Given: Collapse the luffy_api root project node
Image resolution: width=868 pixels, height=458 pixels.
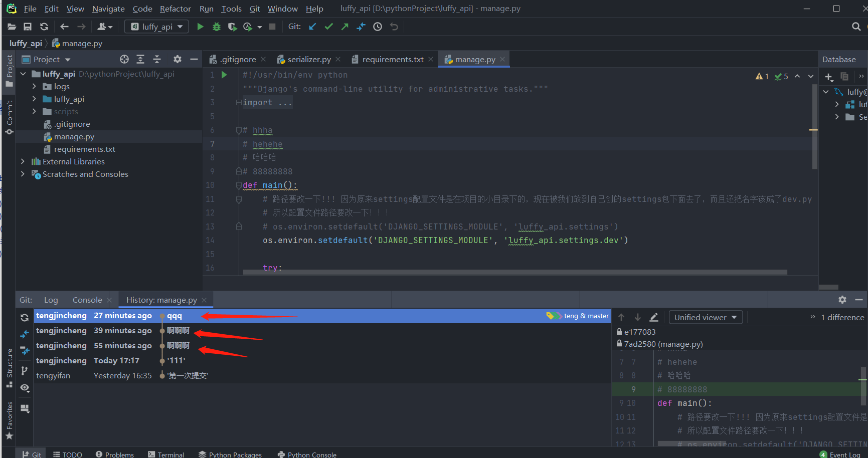Looking at the screenshot, I should [x=23, y=74].
